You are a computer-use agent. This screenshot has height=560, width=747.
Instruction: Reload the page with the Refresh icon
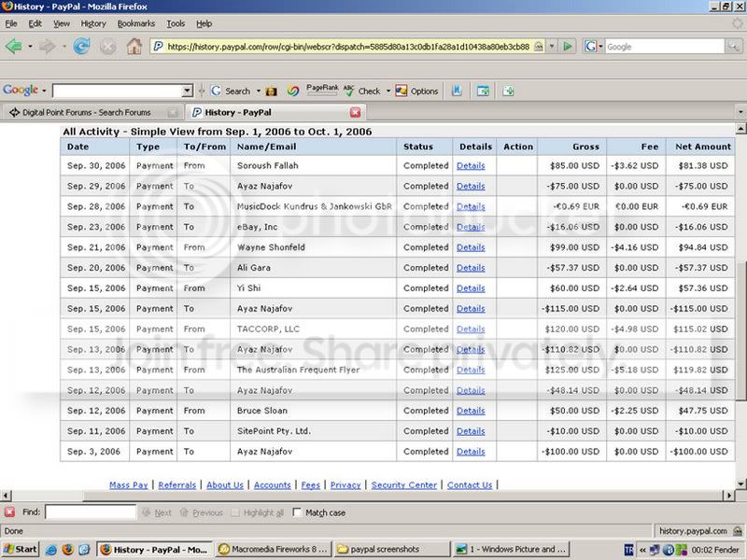[82, 46]
